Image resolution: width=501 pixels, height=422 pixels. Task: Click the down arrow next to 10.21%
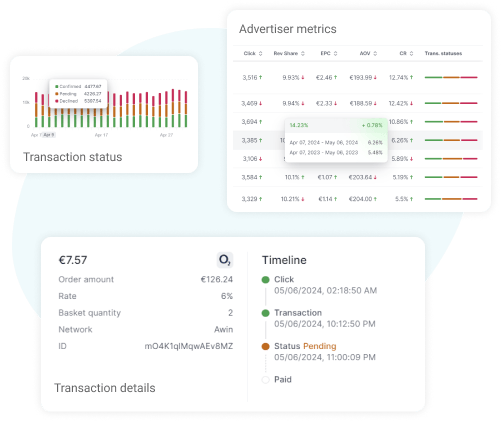[x=303, y=199]
